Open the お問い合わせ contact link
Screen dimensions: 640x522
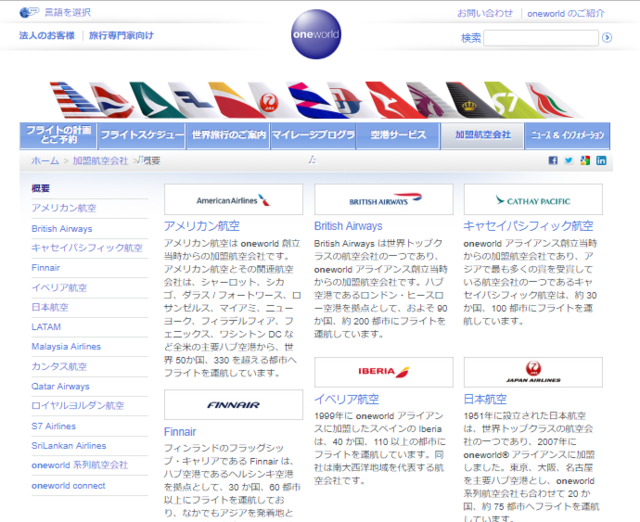(485, 13)
